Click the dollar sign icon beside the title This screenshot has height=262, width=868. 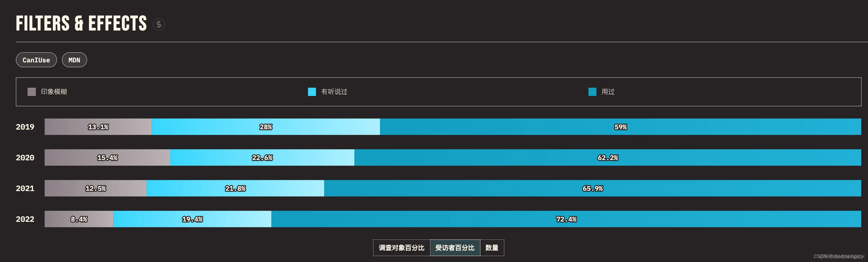pos(158,24)
